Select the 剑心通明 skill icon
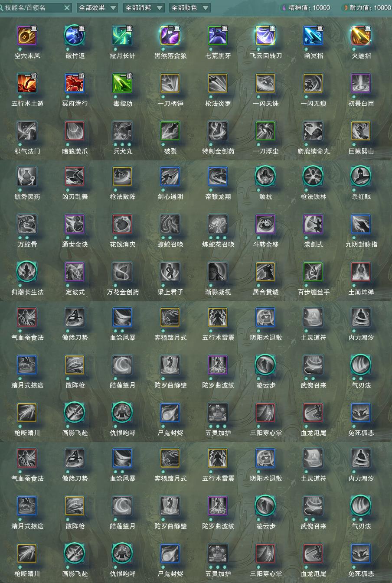Screen dimensions: 392x583 click(x=170, y=176)
